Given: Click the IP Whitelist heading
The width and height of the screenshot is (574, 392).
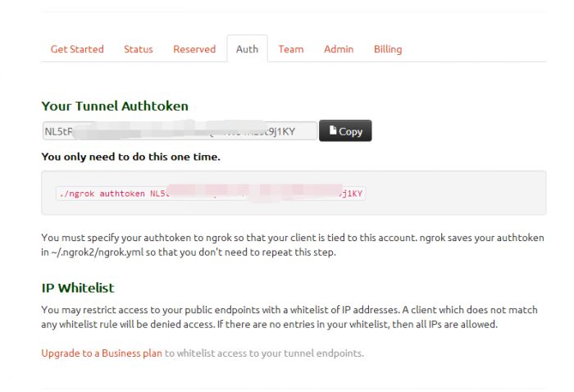Looking at the screenshot, I should [78, 288].
